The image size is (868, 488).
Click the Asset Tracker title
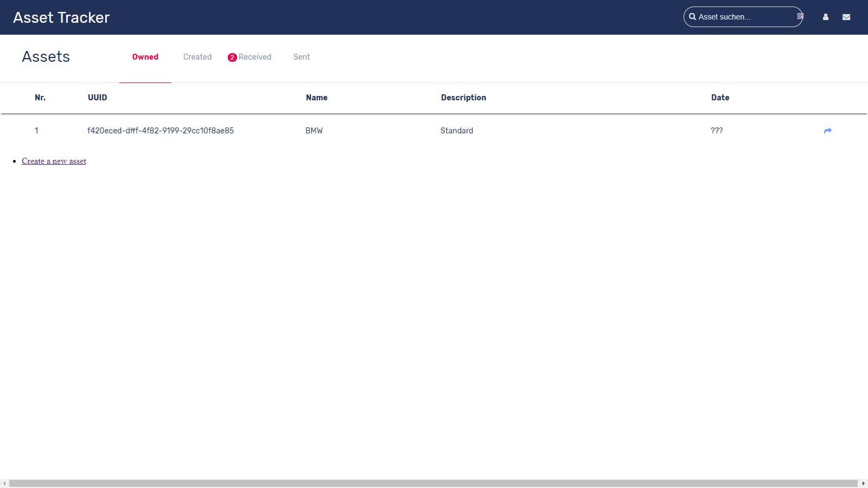61,17
